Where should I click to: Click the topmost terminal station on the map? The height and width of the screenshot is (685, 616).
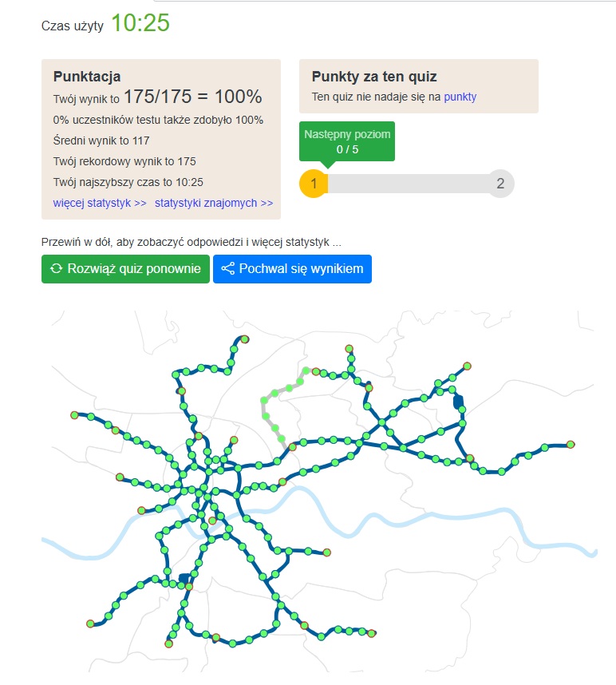244,339
